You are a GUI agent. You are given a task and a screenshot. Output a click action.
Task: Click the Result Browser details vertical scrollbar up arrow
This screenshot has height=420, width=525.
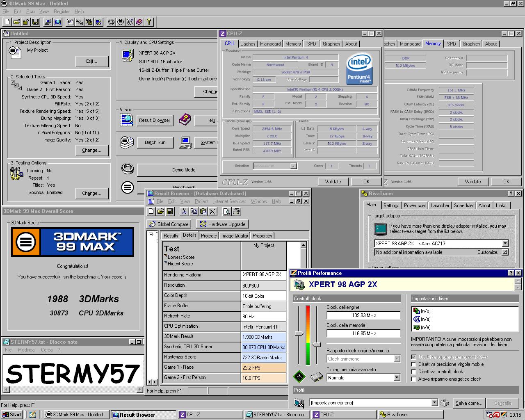[x=303, y=245]
